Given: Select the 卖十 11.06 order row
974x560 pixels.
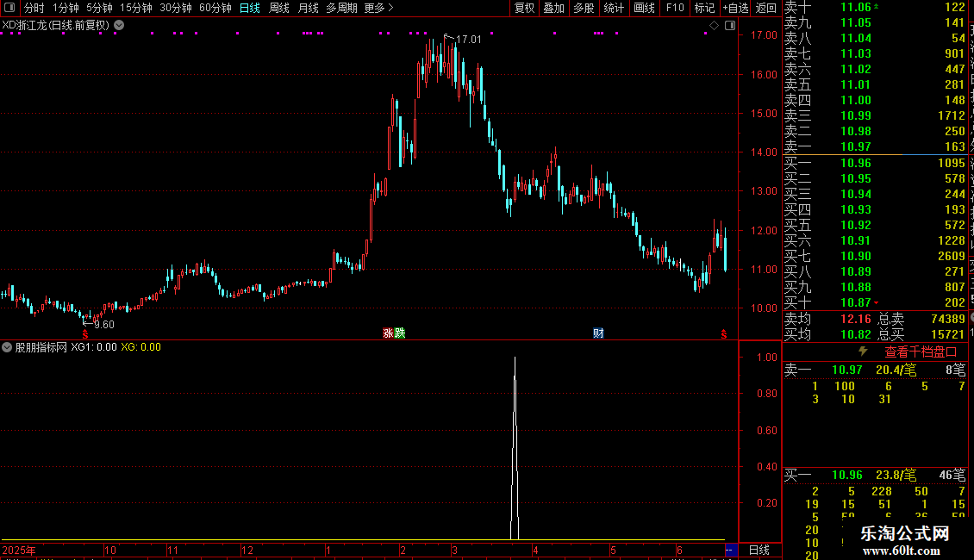Looking at the screenshot, I should pos(875,7).
